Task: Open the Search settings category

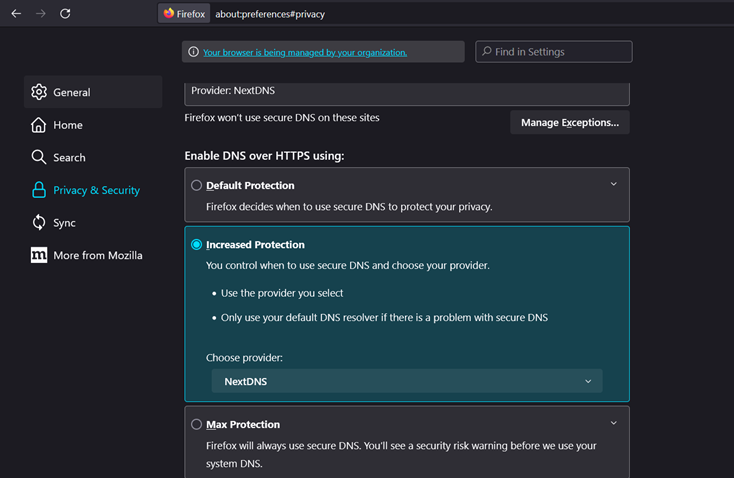Action: pos(69,157)
